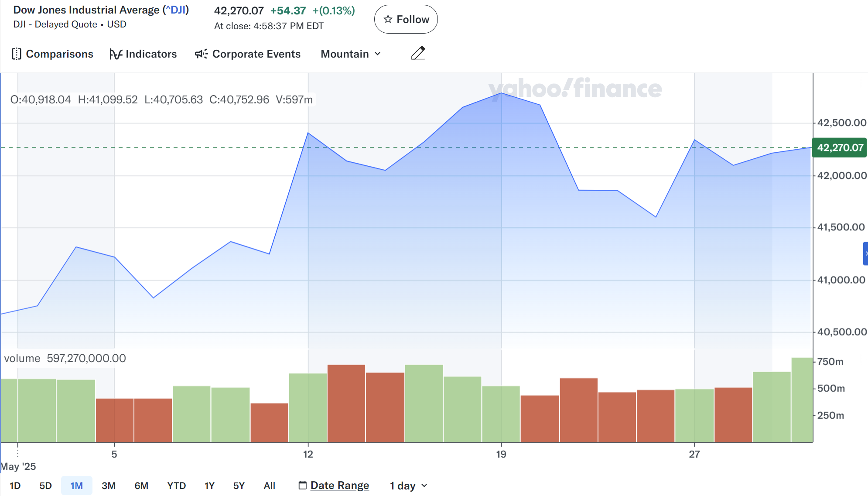Image resolution: width=868 pixels, height=496 pixels.
Task: Select the 1D time range
Action: click(15, 486)
